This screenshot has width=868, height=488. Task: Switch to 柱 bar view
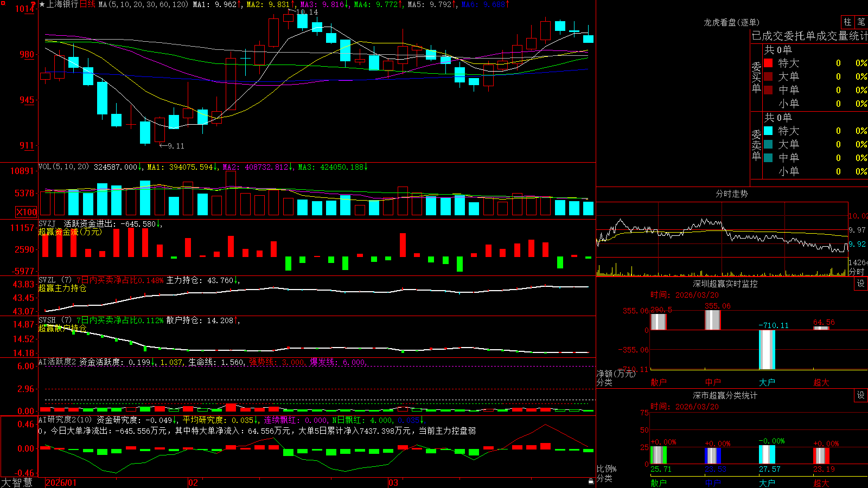point(847,22)
